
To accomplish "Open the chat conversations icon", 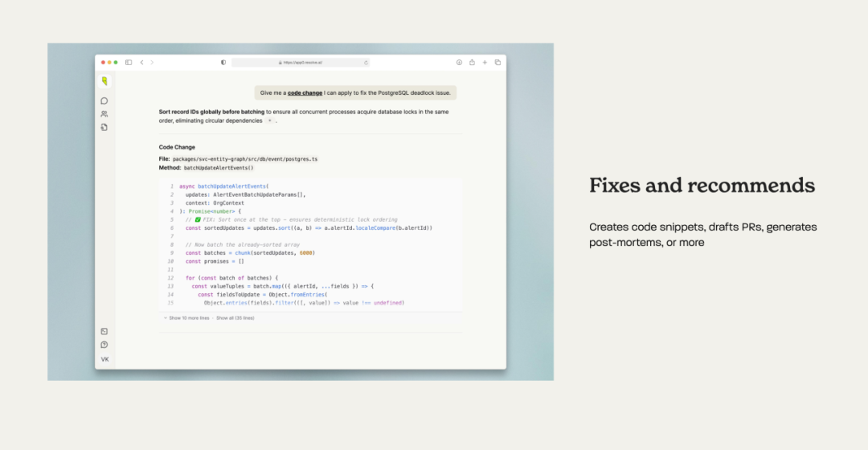I will point(104,101).
